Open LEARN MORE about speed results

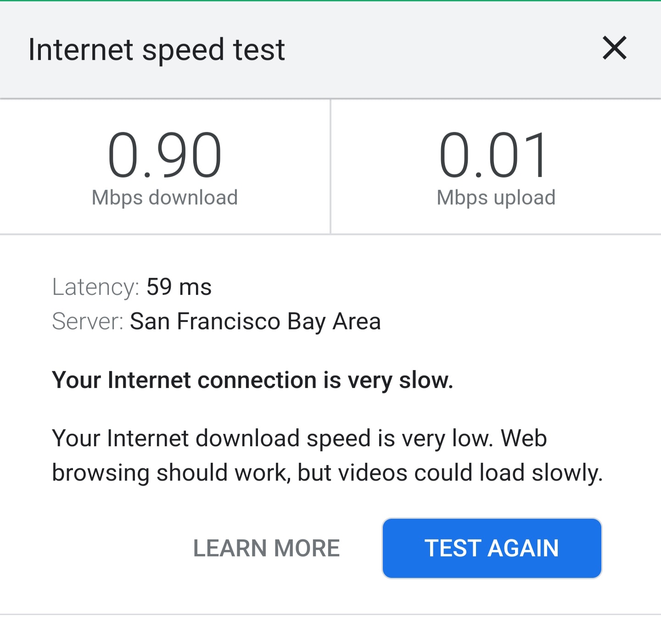click(267, 548)
